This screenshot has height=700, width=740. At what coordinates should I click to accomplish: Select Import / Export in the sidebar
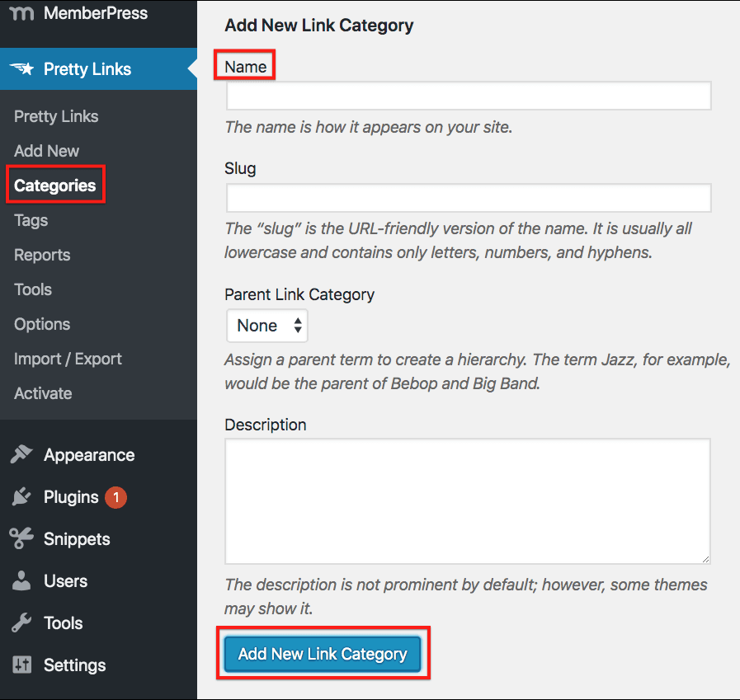coord(68,359)
